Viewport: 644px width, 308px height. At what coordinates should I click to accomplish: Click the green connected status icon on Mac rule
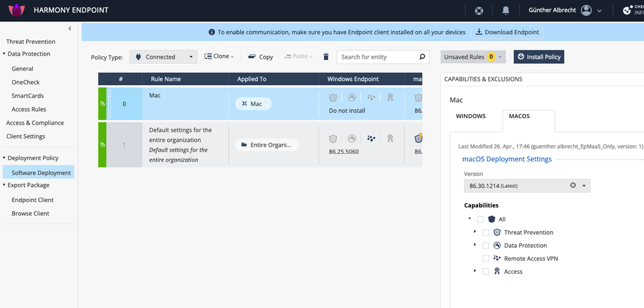(x=102, y=103)
